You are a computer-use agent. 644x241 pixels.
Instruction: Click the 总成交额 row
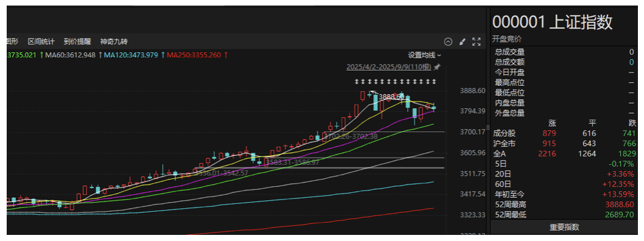(564, 63)
